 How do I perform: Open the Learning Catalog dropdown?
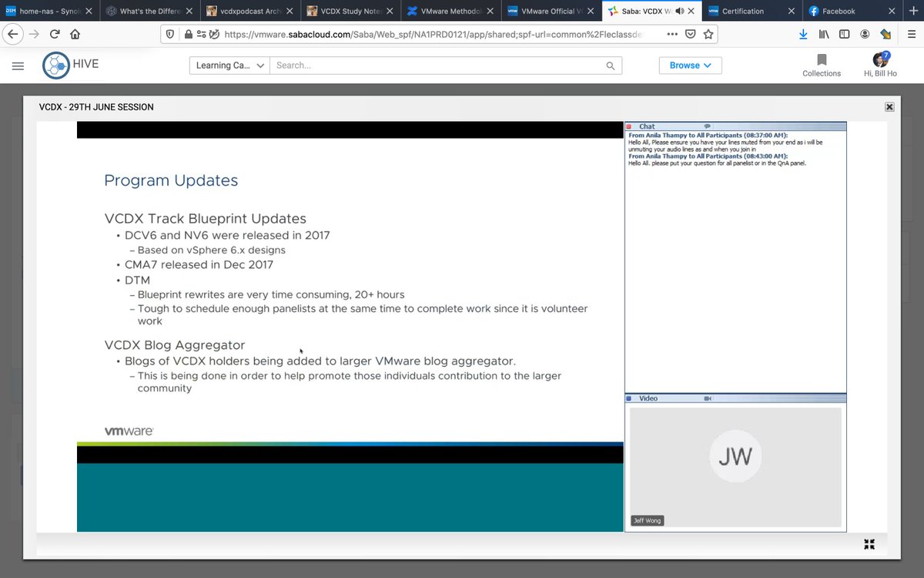point(229,66)
